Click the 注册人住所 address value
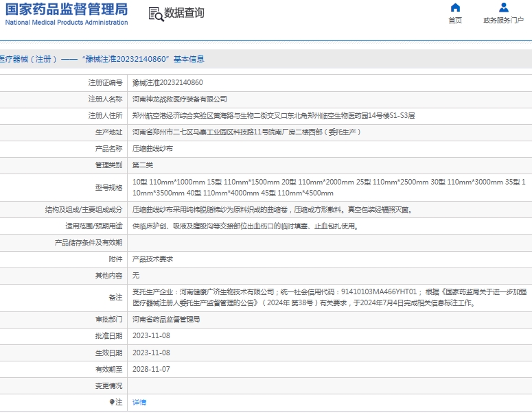Image resolution: width=532 pixels, height=417 pixels. click(x=273, y=116)
